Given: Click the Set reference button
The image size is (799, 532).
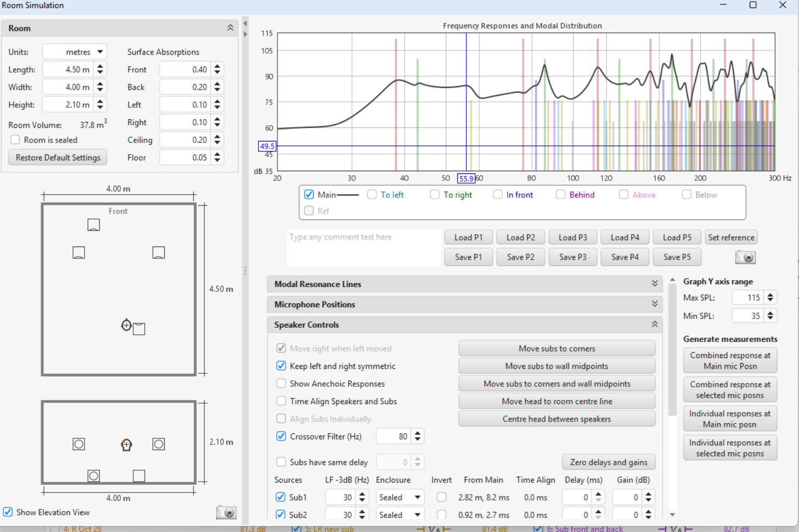Looking at the screenshot, I should click(x=731, y=237).
